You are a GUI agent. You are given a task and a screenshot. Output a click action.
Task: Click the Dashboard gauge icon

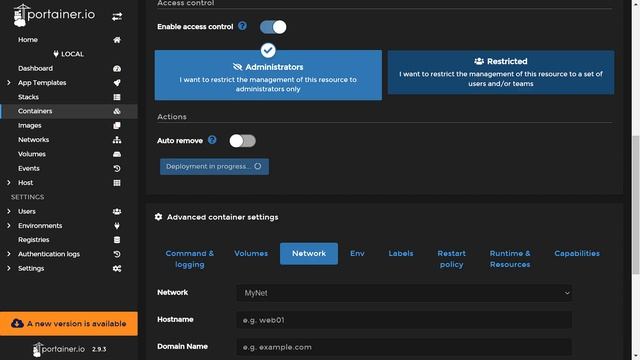tap(117, 69)
